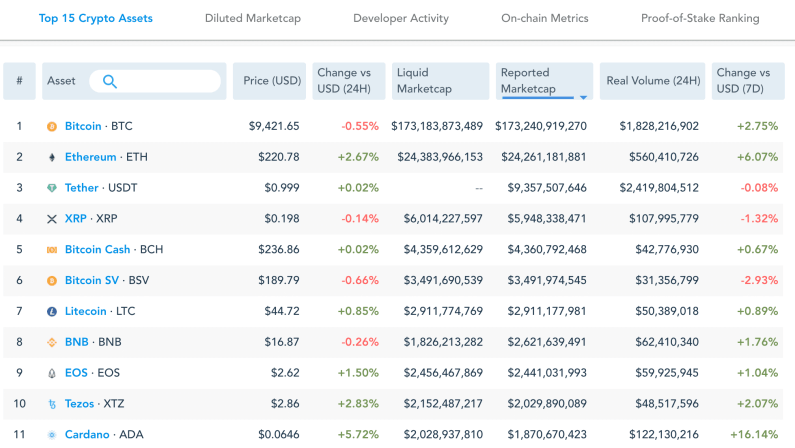Switch to the Diluted Marketcap tab
The height and width of the screenshot is (448, 795).
[x=252, y=18]
